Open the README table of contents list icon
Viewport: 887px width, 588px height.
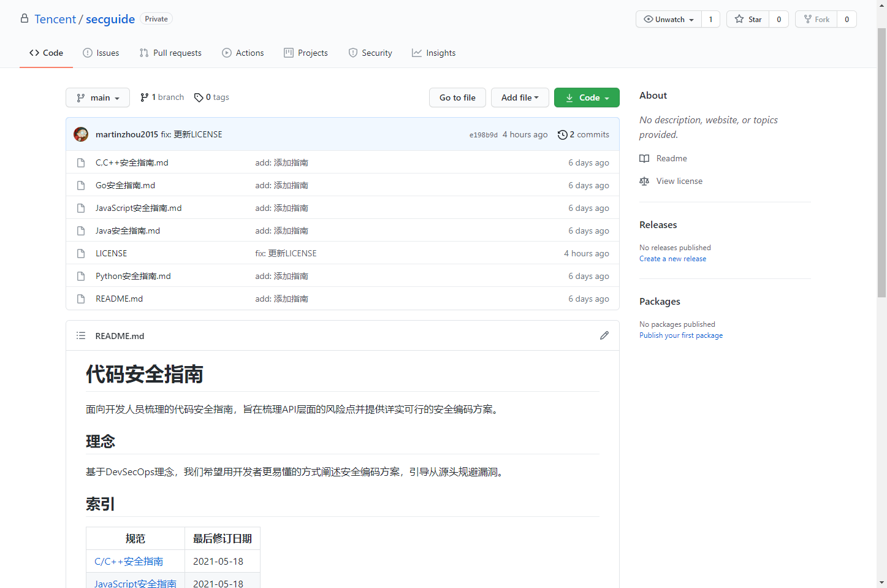[x=81, y=335]
